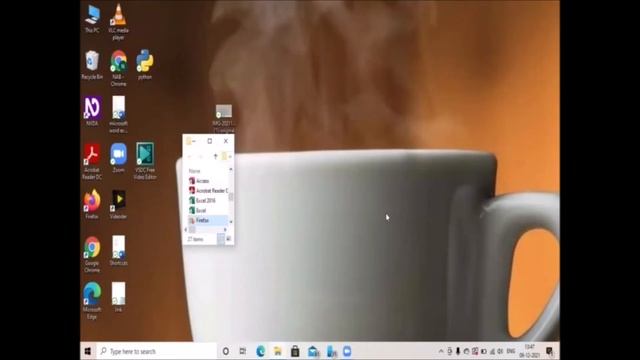Select the Shortcuts desktop item
Image resolution: width=640 pixels, height=360 pixels.
(x=118, y=251)
